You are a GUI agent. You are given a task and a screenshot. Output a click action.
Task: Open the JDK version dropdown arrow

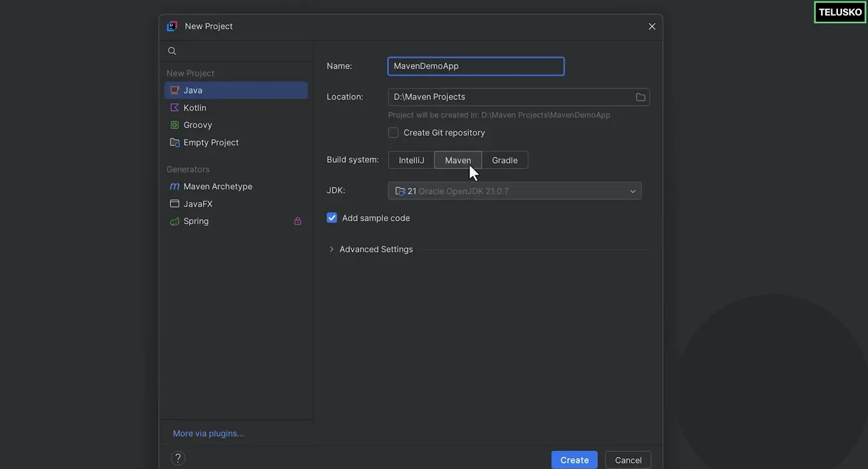point(633,191)
